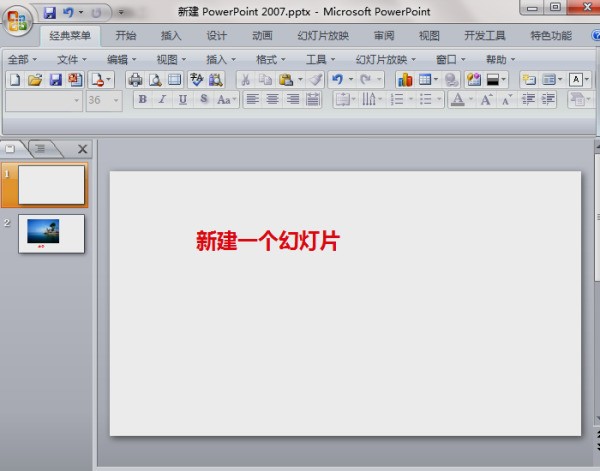
Task: Expand the 文件 dropdown menu
Action: coord(72,59)
